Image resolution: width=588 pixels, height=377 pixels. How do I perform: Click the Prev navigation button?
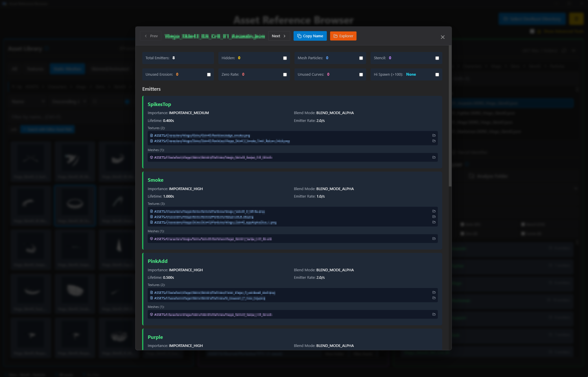click(x=150, y=36)
